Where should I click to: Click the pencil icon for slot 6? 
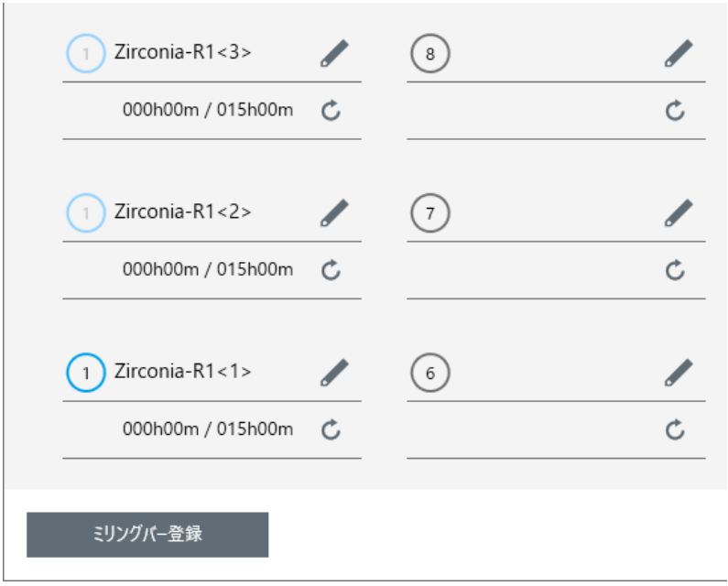pyautogui.click(x=679, y=373)
